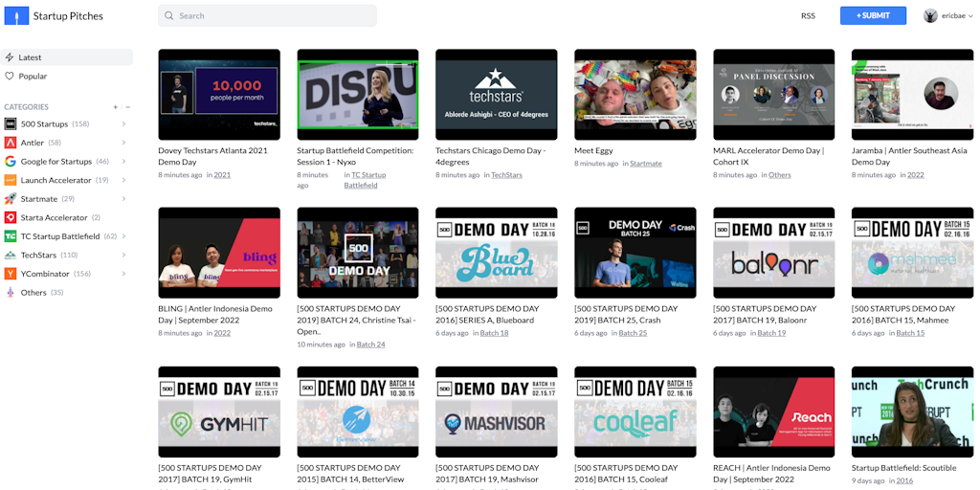Open the Crash Batch 25 thumbnail

coord(635,253)
